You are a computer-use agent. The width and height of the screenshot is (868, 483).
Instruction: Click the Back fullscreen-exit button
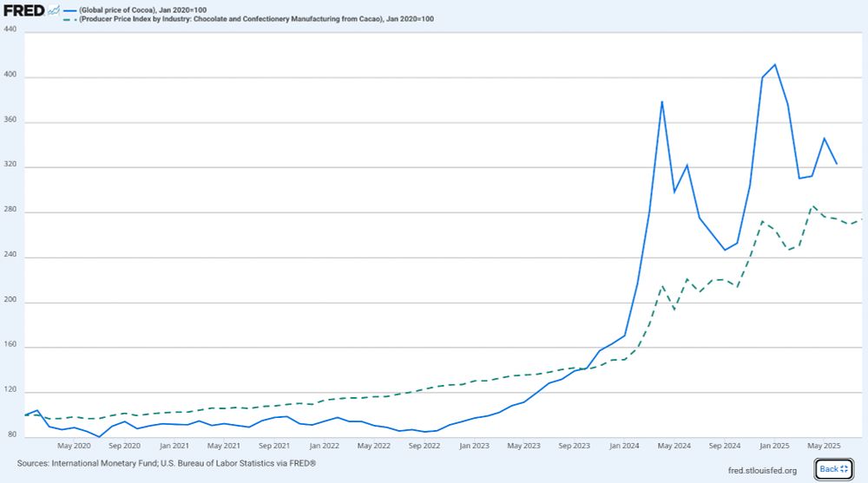pos(833,469)
